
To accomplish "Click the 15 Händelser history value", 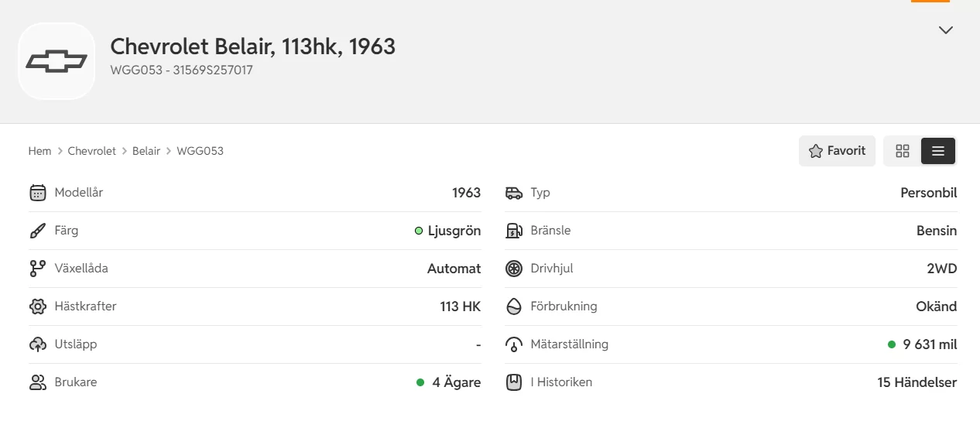I will [x=917, y=382].
